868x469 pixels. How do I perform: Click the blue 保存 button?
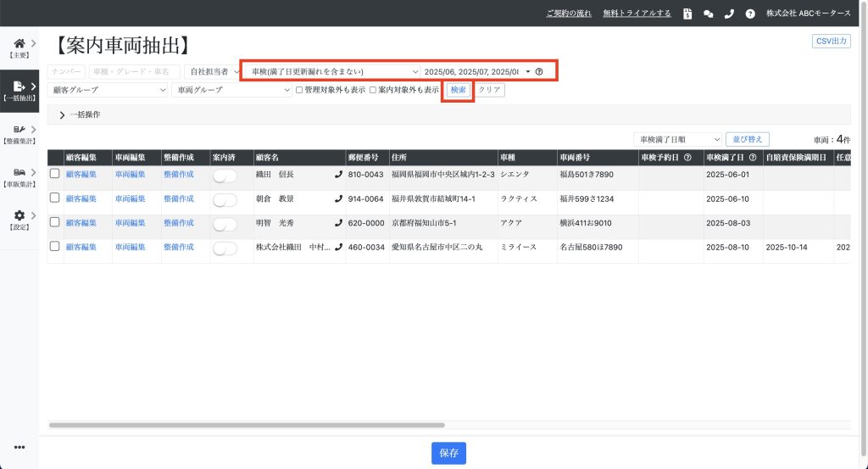click(x=448, y=453)
